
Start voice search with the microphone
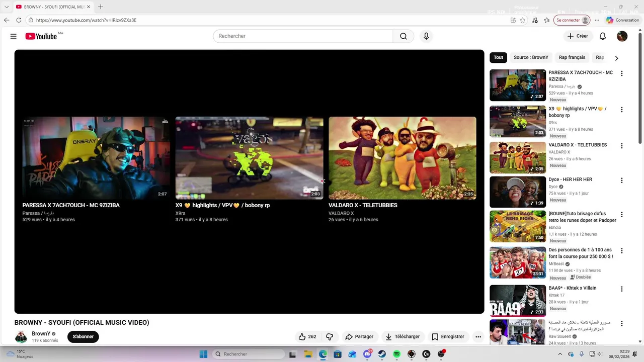pyautogui.click(x=426, y=36)
